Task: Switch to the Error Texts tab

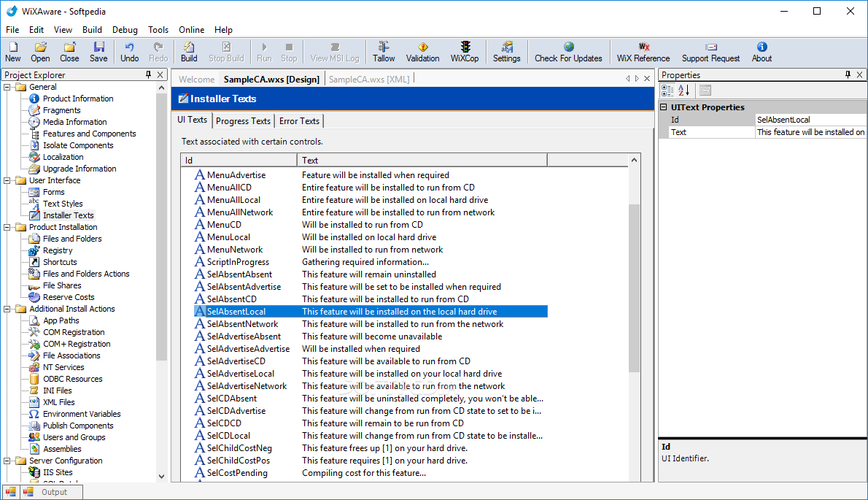Action: (x=299, y=120)
